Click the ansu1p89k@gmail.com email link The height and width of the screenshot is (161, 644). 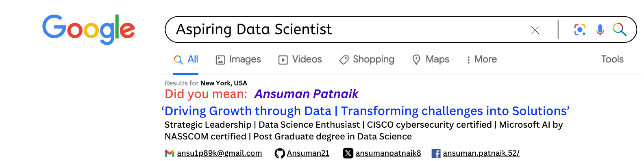pyautogui.click(x=220, y=153)
